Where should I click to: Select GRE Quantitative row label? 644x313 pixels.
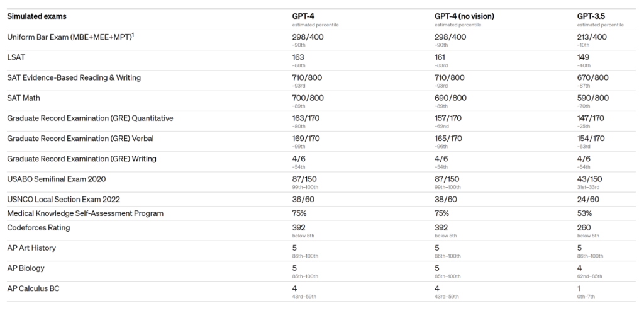point(90,118)
